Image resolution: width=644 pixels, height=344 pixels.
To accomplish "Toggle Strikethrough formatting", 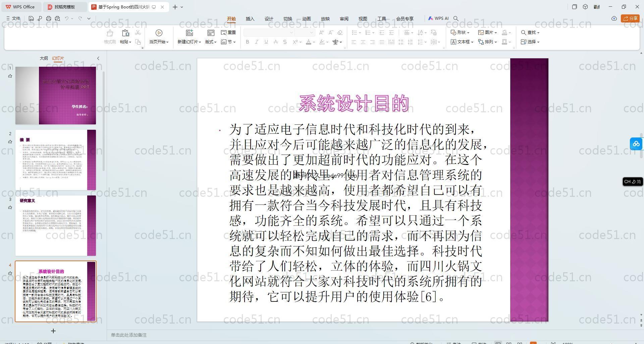I will click(275, 42).
